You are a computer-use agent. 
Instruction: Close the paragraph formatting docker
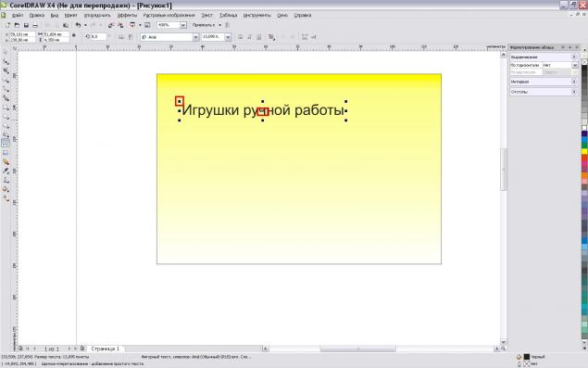577,47
